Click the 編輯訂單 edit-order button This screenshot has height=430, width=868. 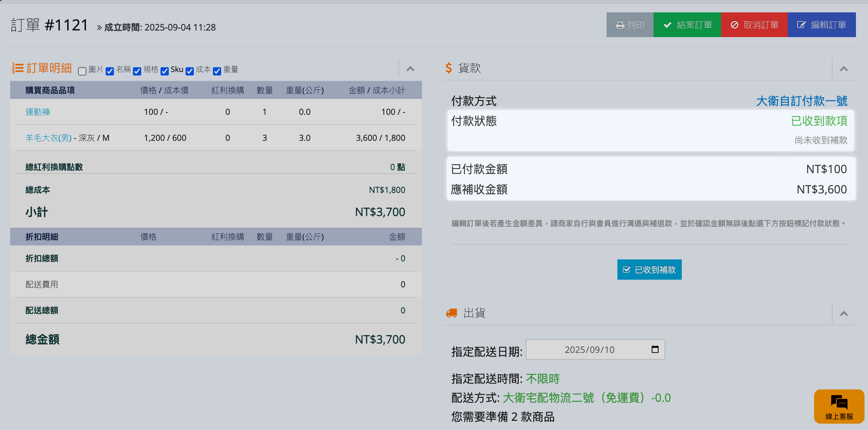[x=821, y=25]
